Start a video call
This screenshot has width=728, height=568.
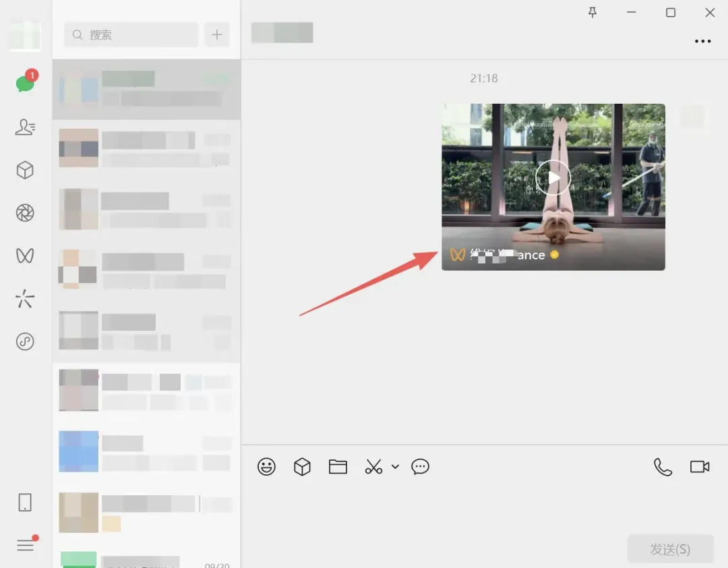tap(700, 466)
